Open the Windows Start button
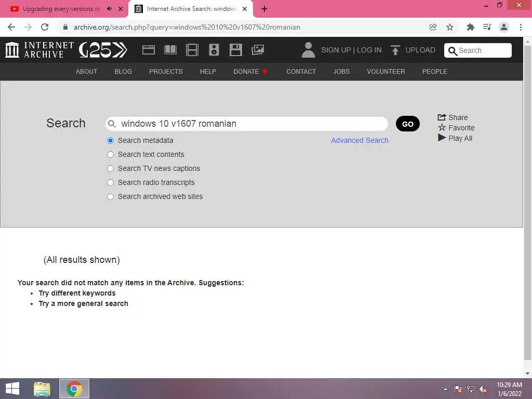Image resolution: width=532 pixels, height=399 pixels. 12,389
